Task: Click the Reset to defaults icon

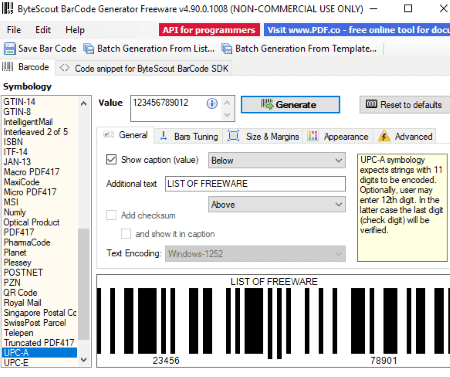Action: 371,104
